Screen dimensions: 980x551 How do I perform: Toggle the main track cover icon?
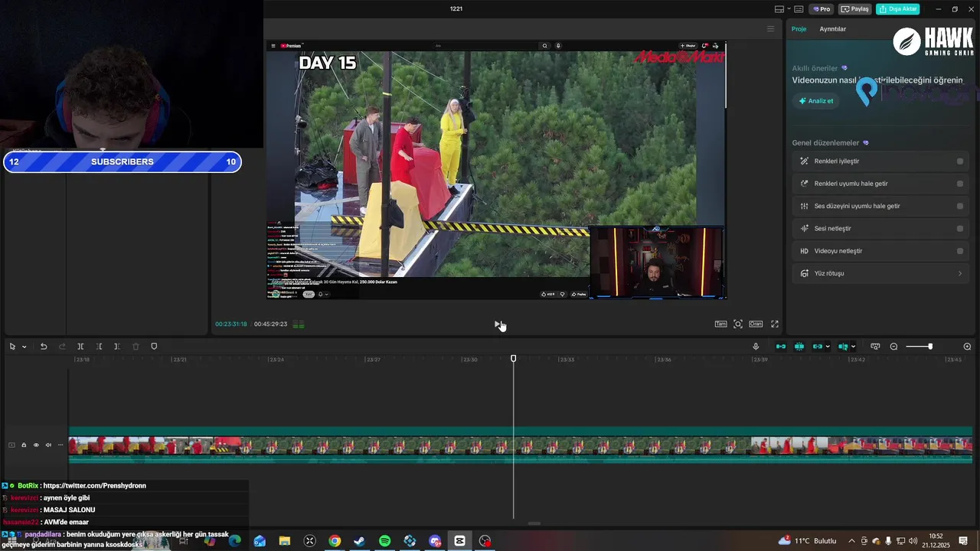coord(11,445)
